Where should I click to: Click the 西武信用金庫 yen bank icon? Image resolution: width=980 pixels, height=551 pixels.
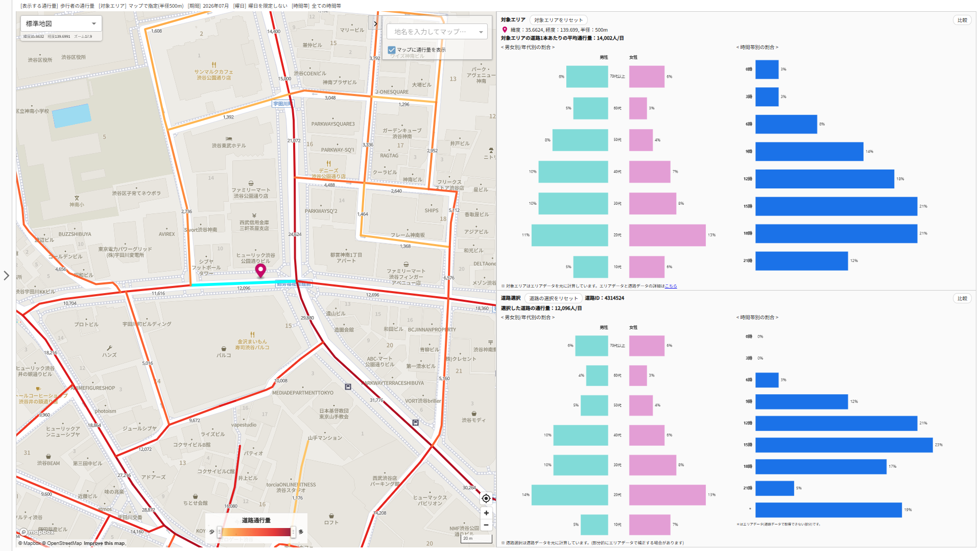(x=254, y=216)
